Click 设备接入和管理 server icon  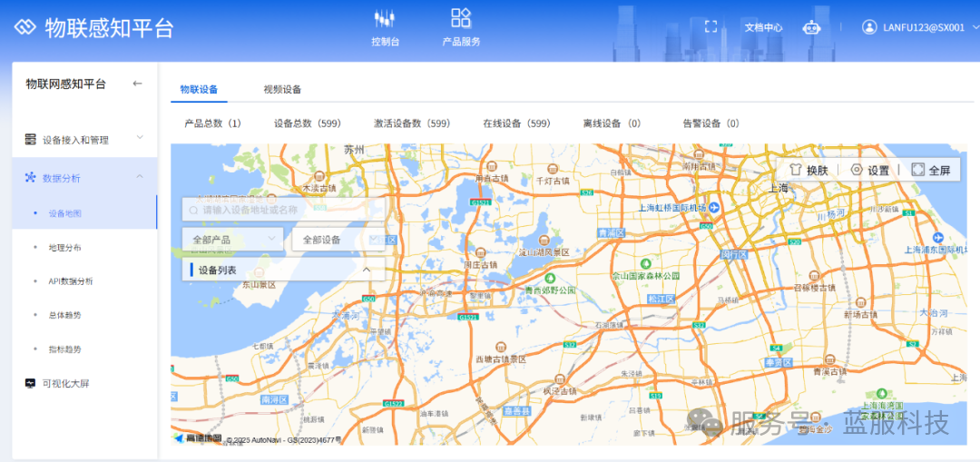tap(30, 140)
